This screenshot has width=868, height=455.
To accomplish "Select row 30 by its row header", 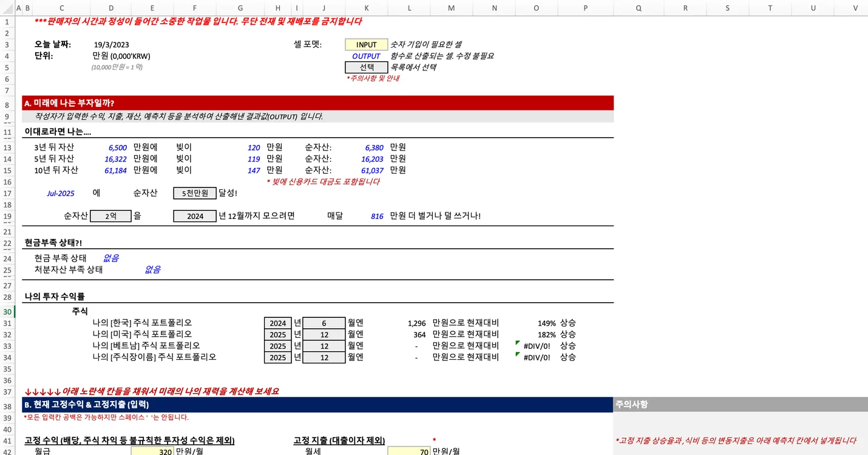I will [x=7, y=312].
